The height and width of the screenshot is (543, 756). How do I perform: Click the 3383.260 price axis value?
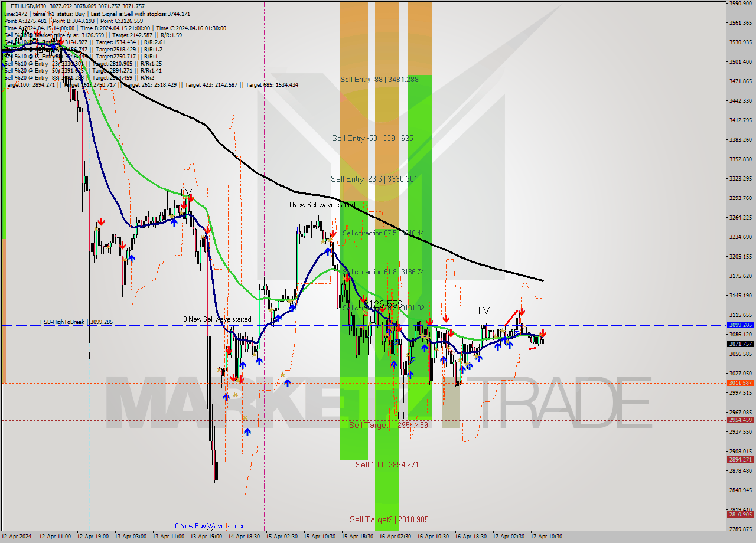coord(741,140)
